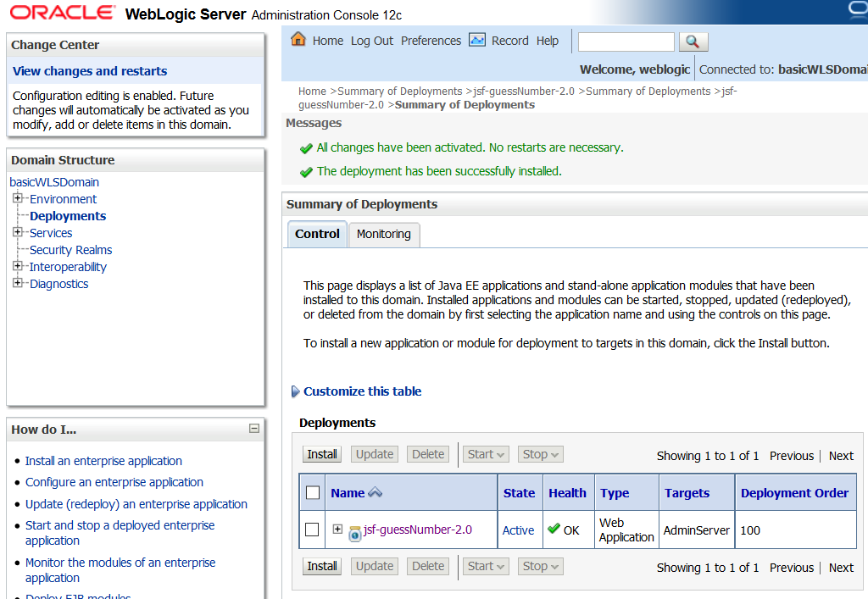Open View changes and restarts link
This screenshot has width=868, height=599.
pyautogui.click(x=90, y=71)
